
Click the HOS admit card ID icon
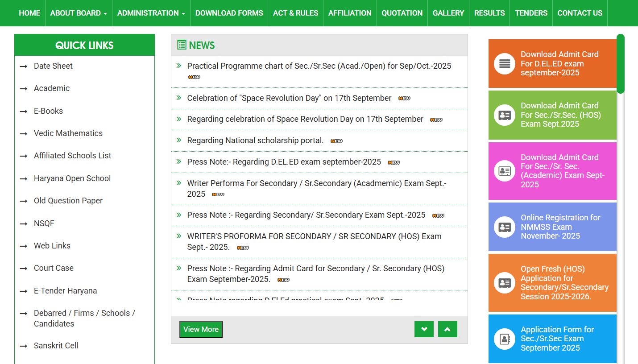[505, 115]
